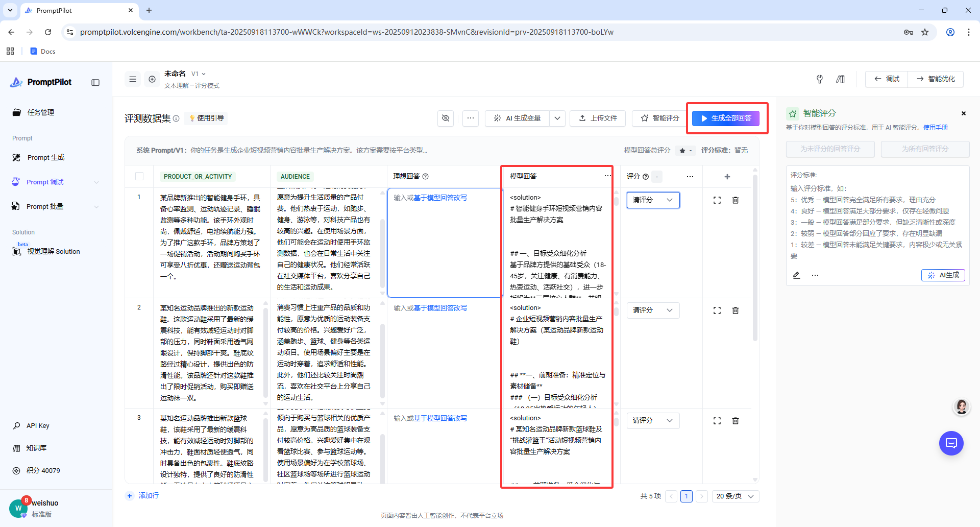Screen dimensions: 980x527
Task: Open the chat support floating button
Action: tap(951, 443)
